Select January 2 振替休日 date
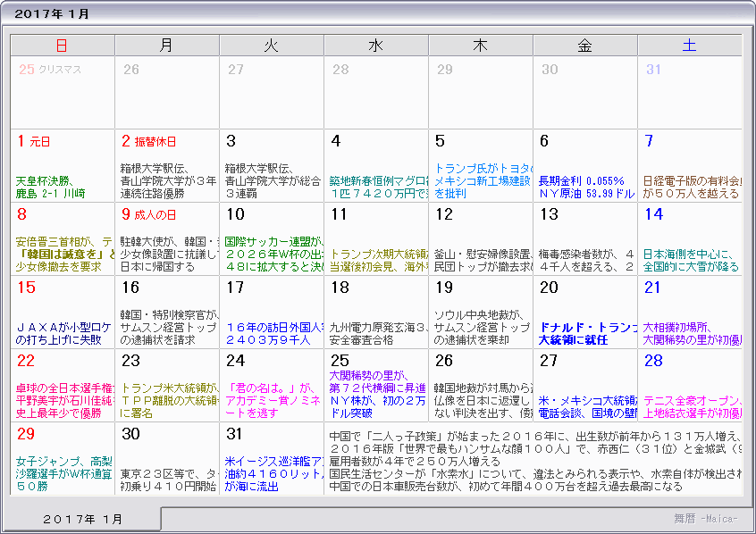 pos(148,141)
